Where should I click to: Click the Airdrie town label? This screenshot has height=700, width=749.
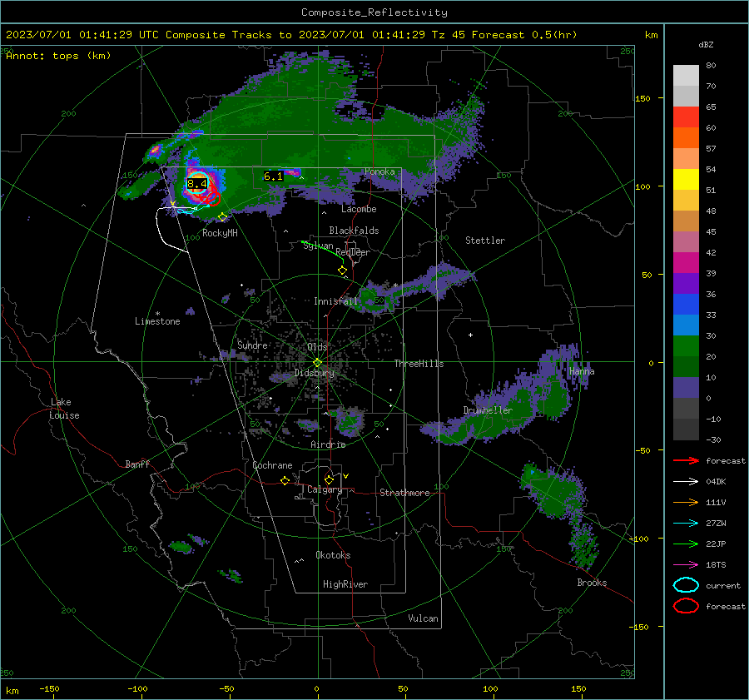click(x=328, y=444)
